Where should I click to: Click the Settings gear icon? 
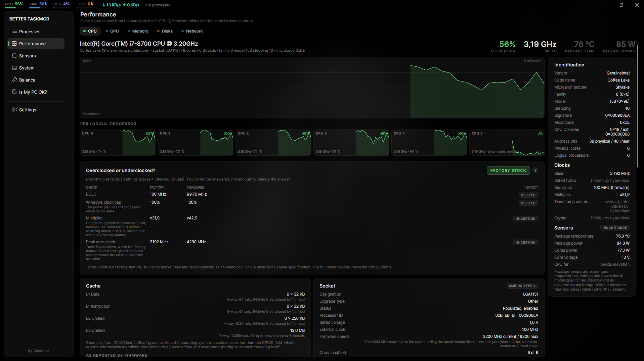point(14,110)
